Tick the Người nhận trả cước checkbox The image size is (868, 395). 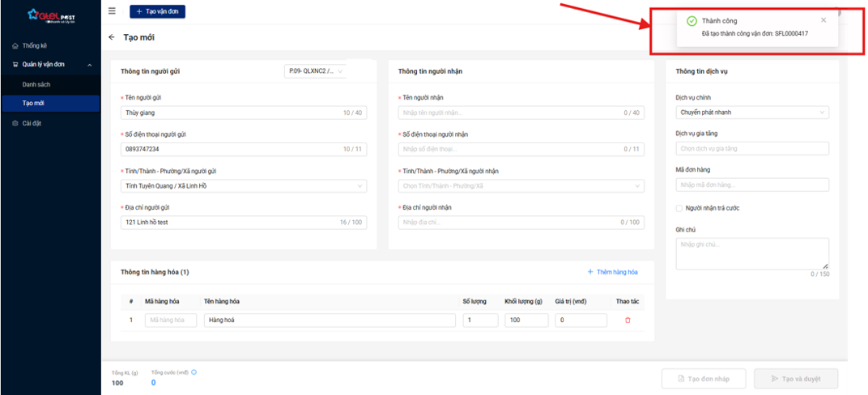[x=679, y=208]
